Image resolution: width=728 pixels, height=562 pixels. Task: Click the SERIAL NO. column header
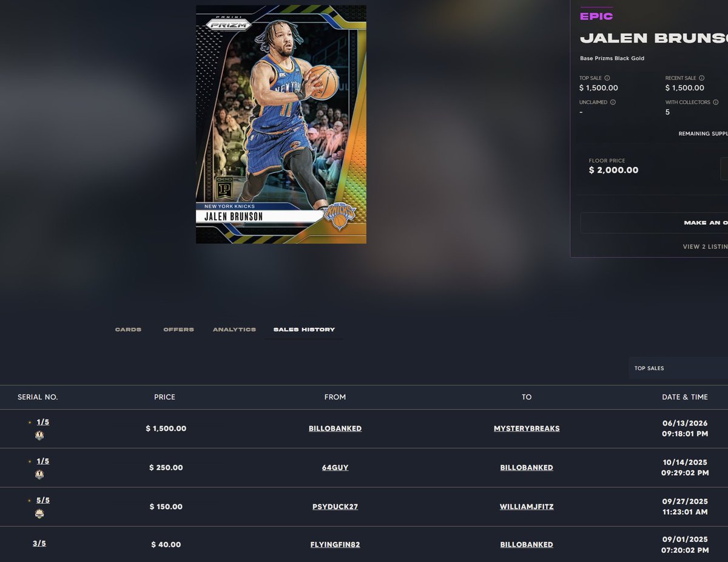[38, 397]
